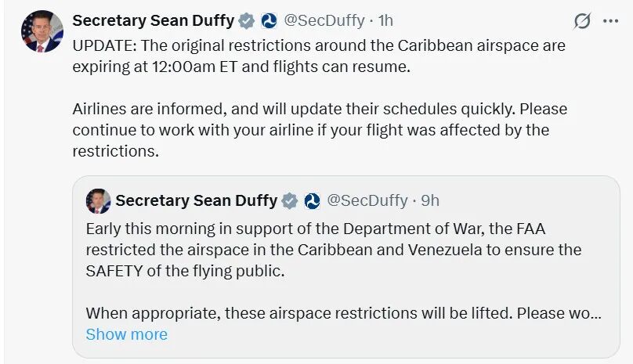Open the main post author name link
Viewport: 633px width, 364px height.
(x=153, y=21)
